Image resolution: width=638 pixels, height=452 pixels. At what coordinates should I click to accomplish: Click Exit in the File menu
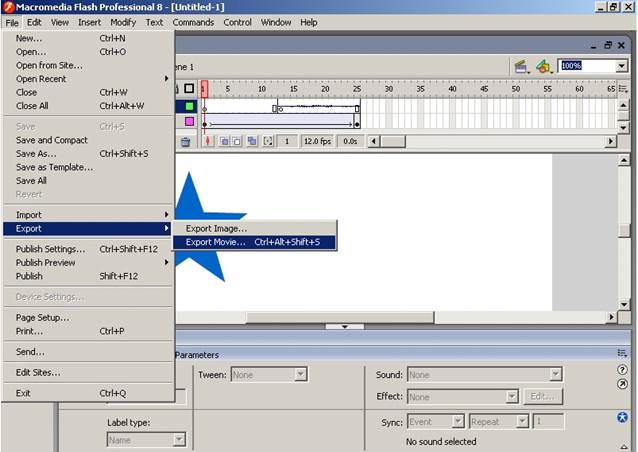point(89,393)
